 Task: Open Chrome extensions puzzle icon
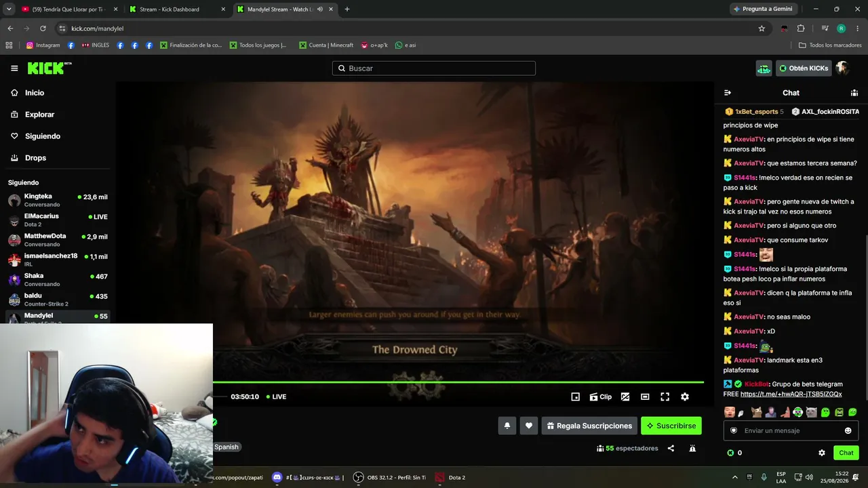pos(801,28)
